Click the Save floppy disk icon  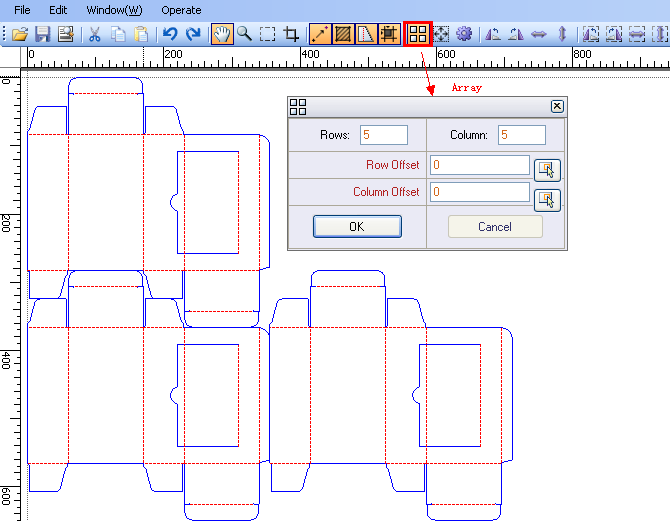[x=43, y=34]
